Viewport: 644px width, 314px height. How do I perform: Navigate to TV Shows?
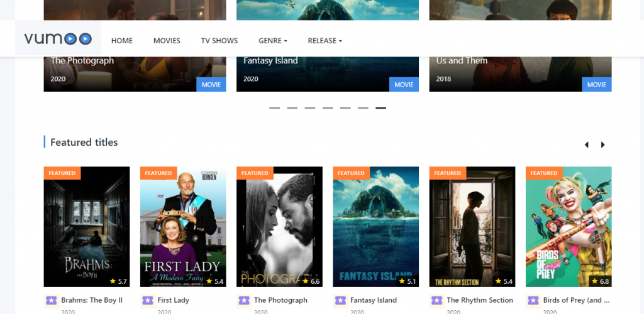pyautogui.click(x=219, y=41)
